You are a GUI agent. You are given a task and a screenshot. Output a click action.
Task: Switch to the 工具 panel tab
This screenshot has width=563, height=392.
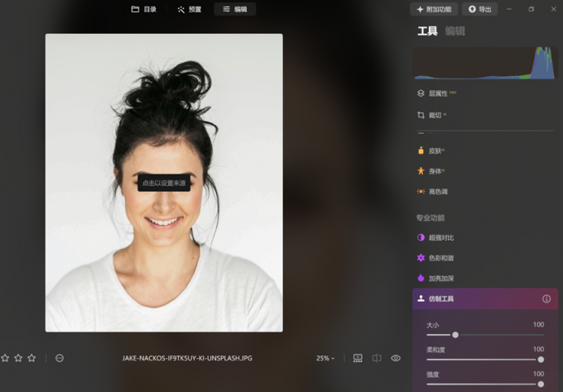click(x=427, y=31)
